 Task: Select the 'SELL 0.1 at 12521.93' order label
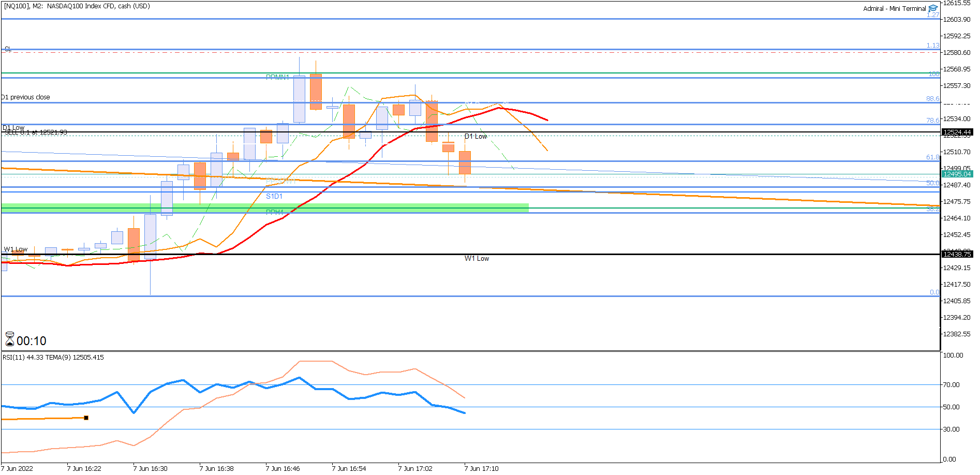click(x=36, y=132)
